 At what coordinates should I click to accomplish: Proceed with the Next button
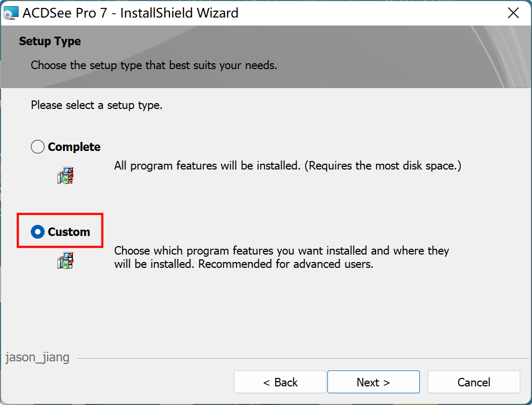tap(373, 382)
